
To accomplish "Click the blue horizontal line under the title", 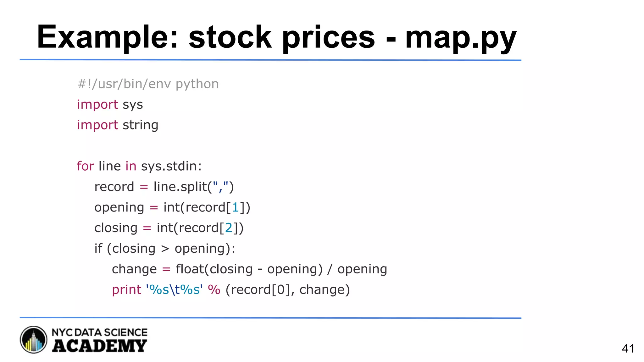I will pyautogui.click(x=270, y=60).
